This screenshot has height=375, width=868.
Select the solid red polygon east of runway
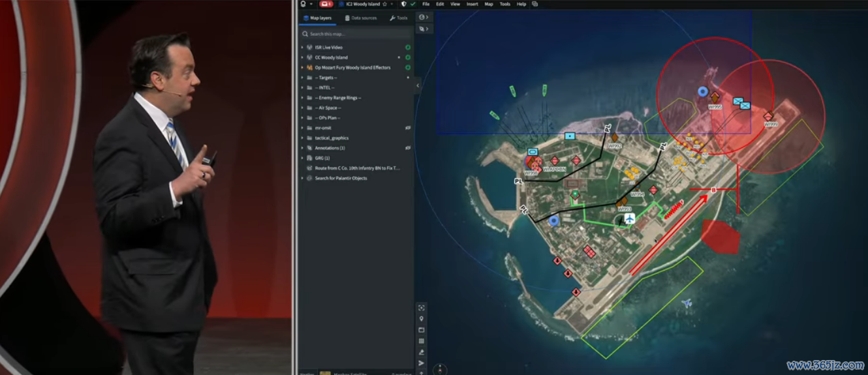coord(721,236)
